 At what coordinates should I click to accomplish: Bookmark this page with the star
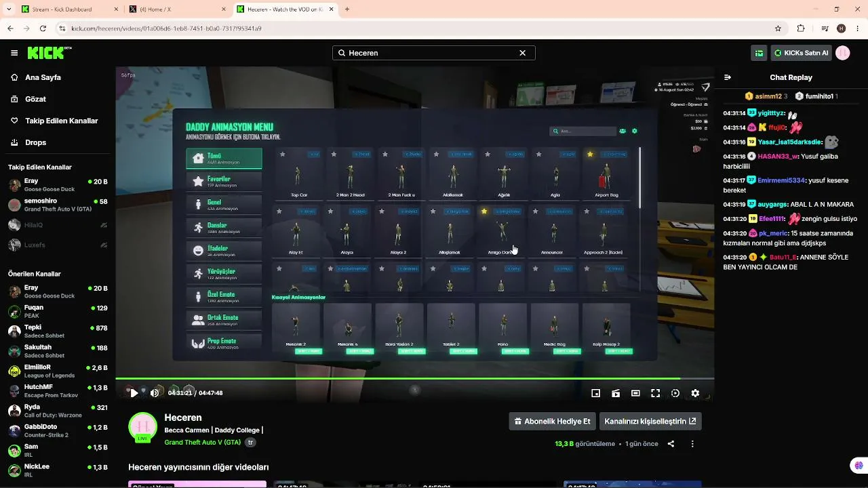(778, 28)
